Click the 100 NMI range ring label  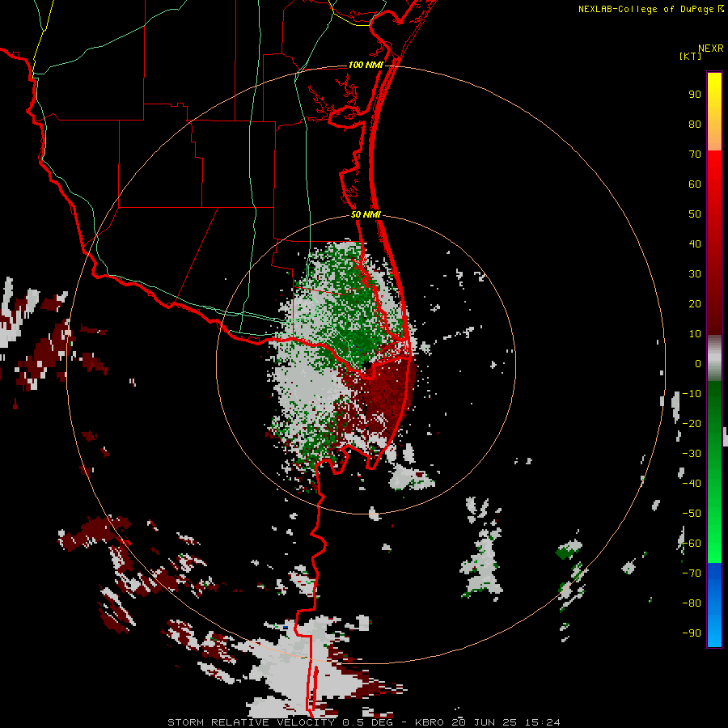tap(366, 65)
